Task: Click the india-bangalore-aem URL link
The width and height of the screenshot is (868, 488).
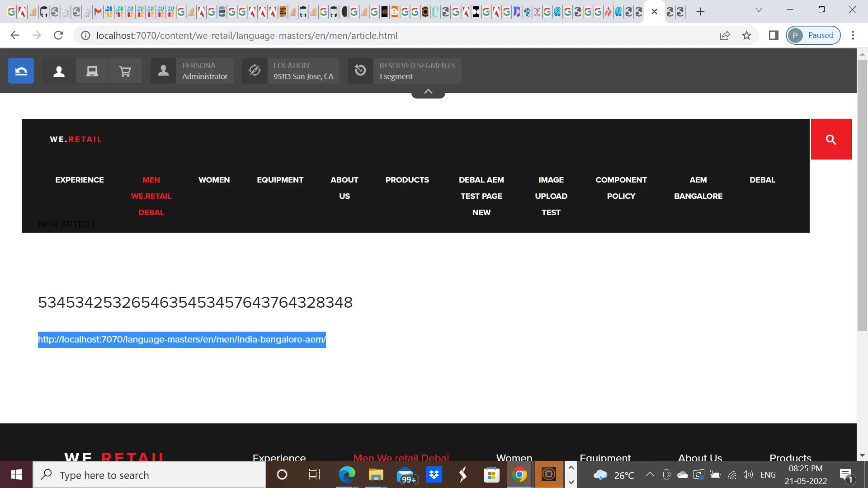Action: coord(182,339)
